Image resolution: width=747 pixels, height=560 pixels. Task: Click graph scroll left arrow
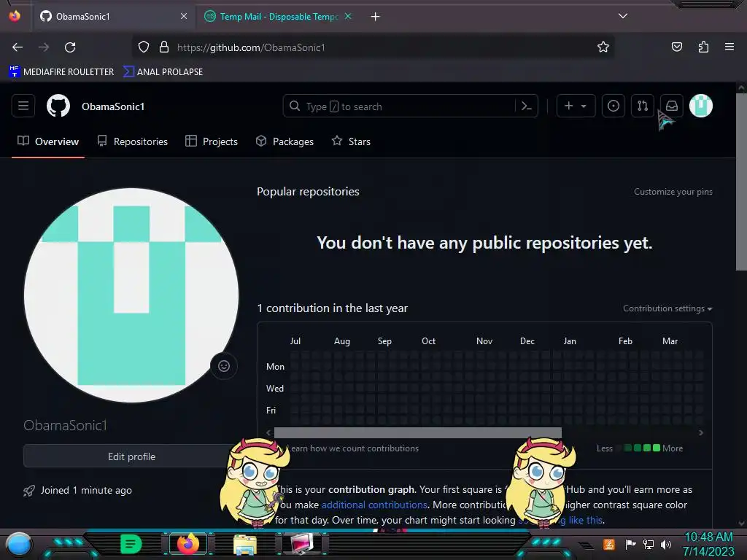pyautogui.click(x=268, y=432)
